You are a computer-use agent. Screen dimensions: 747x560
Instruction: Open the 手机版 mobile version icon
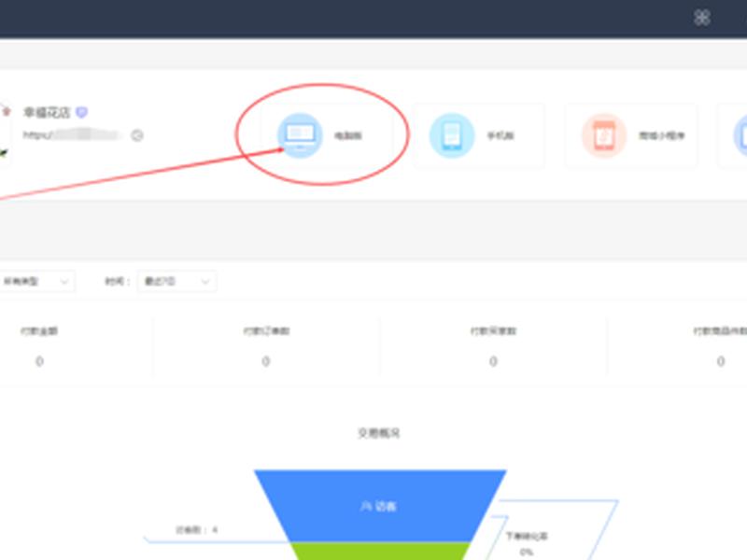click(452, 135)
